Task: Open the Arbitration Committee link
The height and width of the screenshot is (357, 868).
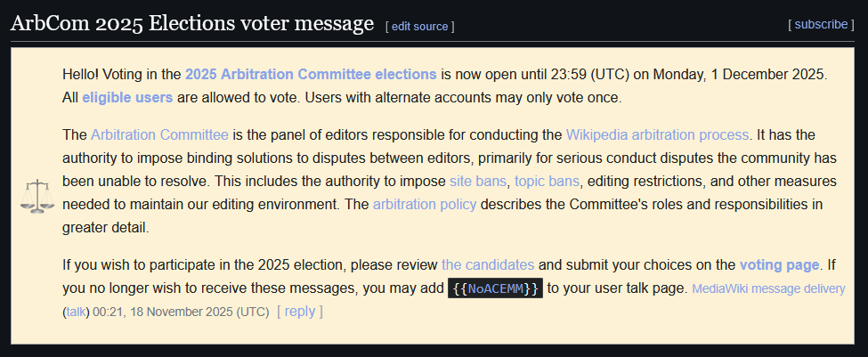Action: tap(159, 135)
